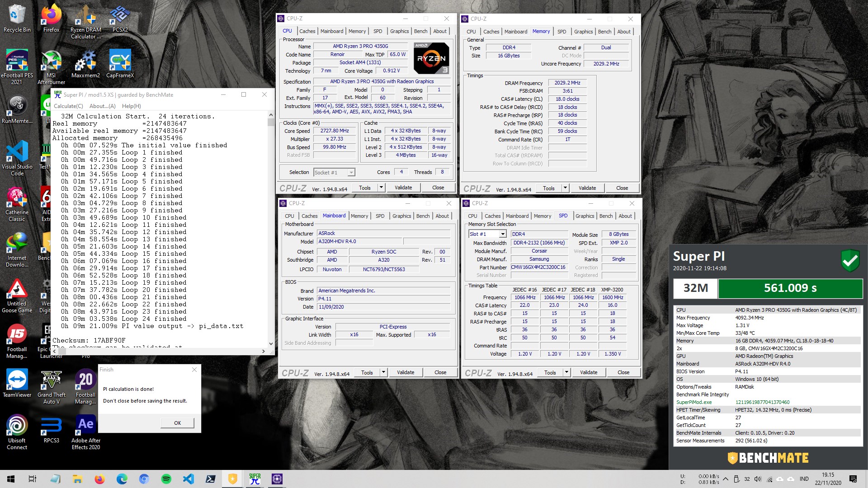Open Maxxmem2 desktop shortcut

pos(86,64)
